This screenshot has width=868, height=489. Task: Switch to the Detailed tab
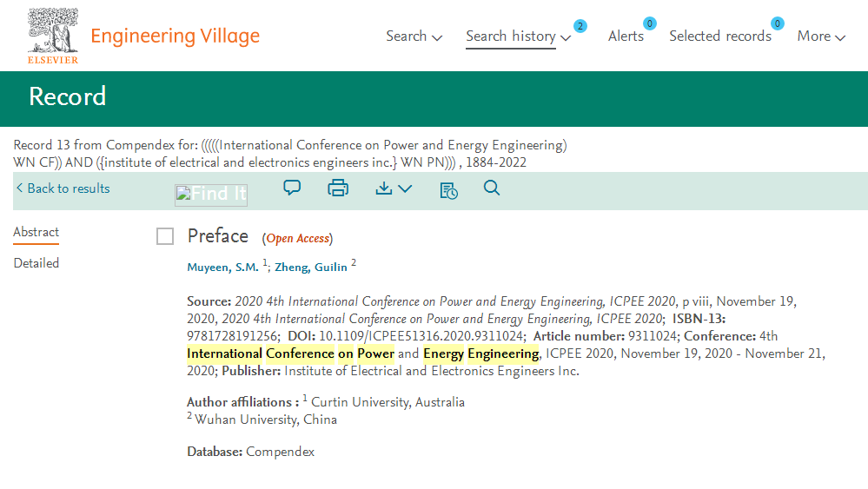[36, 263]
